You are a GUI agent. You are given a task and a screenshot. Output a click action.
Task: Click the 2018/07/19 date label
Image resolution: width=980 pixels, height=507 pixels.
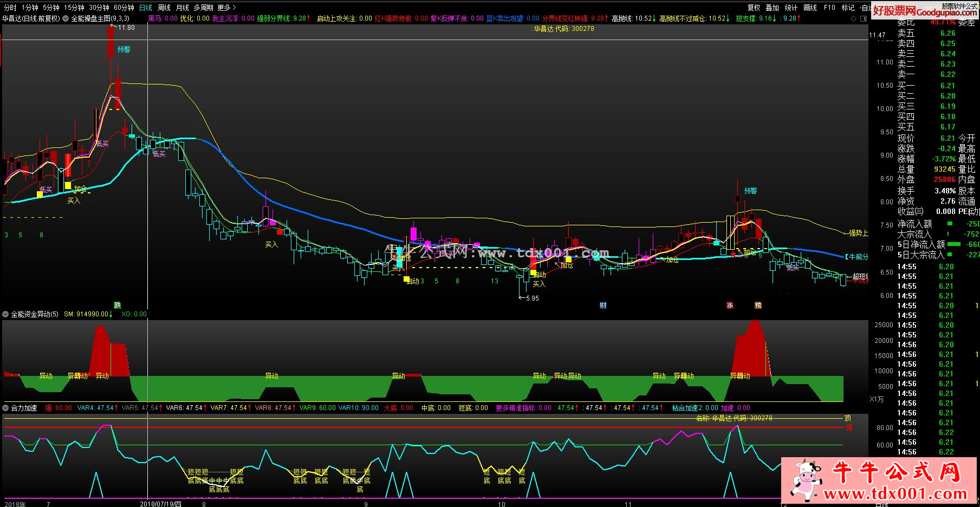coord(160,504)
